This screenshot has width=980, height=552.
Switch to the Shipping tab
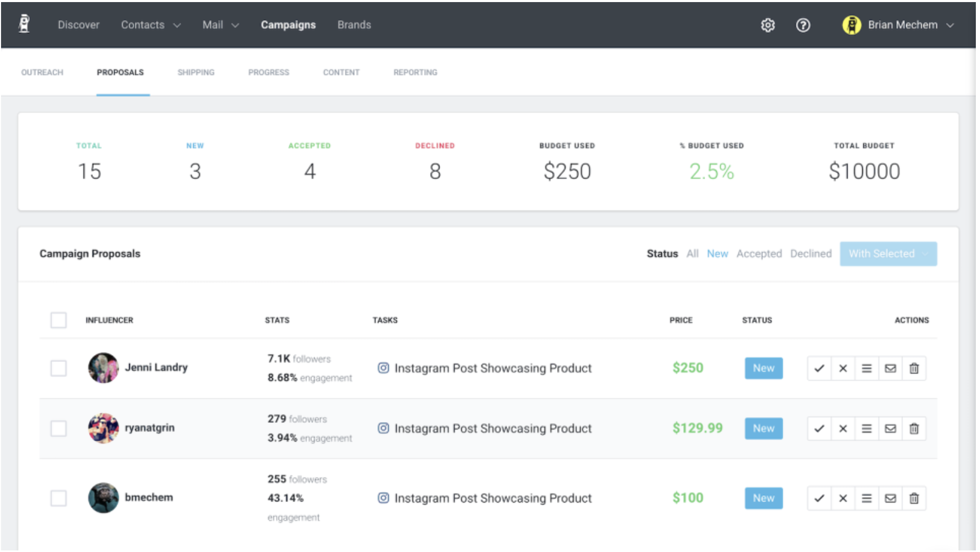196,72
